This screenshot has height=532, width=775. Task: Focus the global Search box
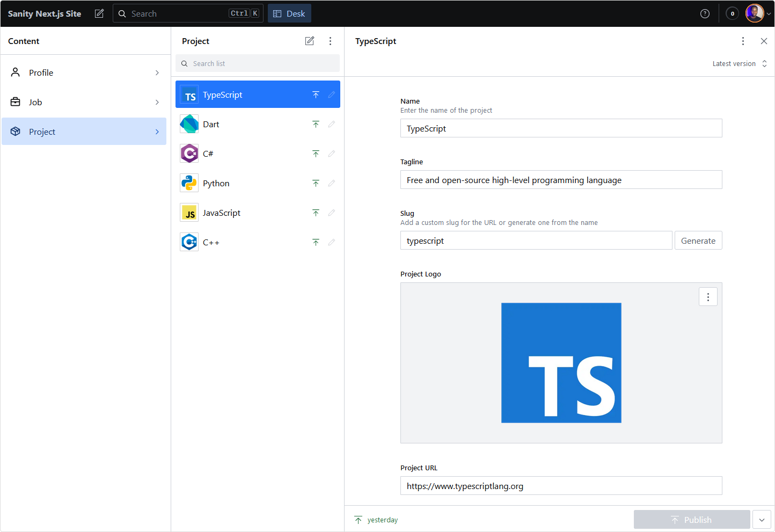point(188,13)
